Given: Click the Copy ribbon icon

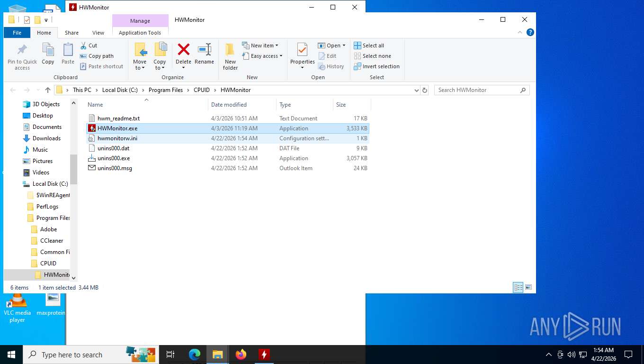Looking at the screenshot, I should pyautogui.click(x=48, y=54).
